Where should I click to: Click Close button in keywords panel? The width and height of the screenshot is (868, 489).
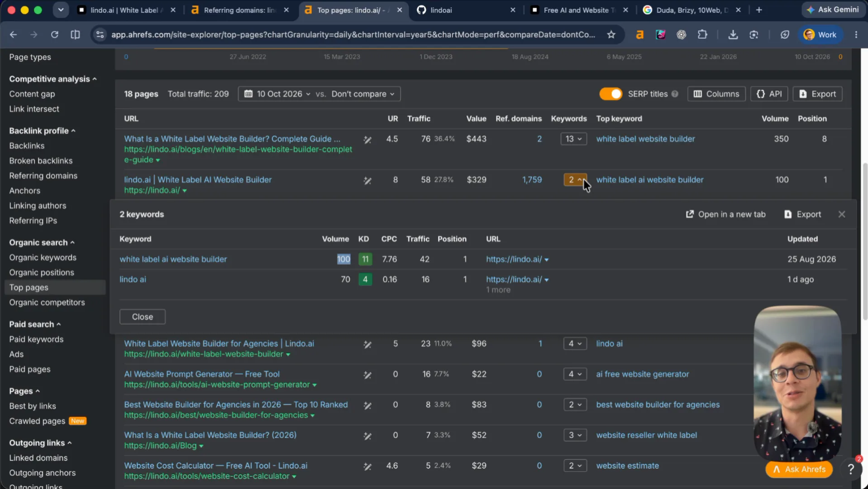coord(142,317)
